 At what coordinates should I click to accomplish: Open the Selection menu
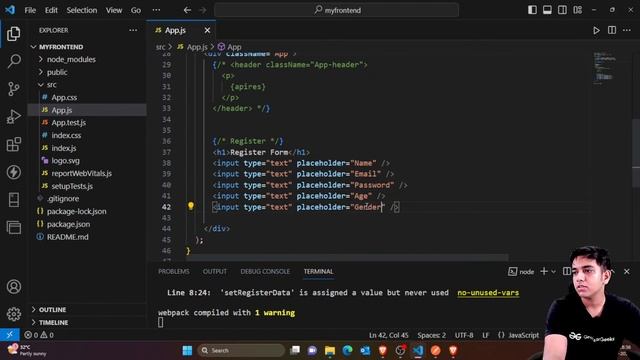(82, 10)
